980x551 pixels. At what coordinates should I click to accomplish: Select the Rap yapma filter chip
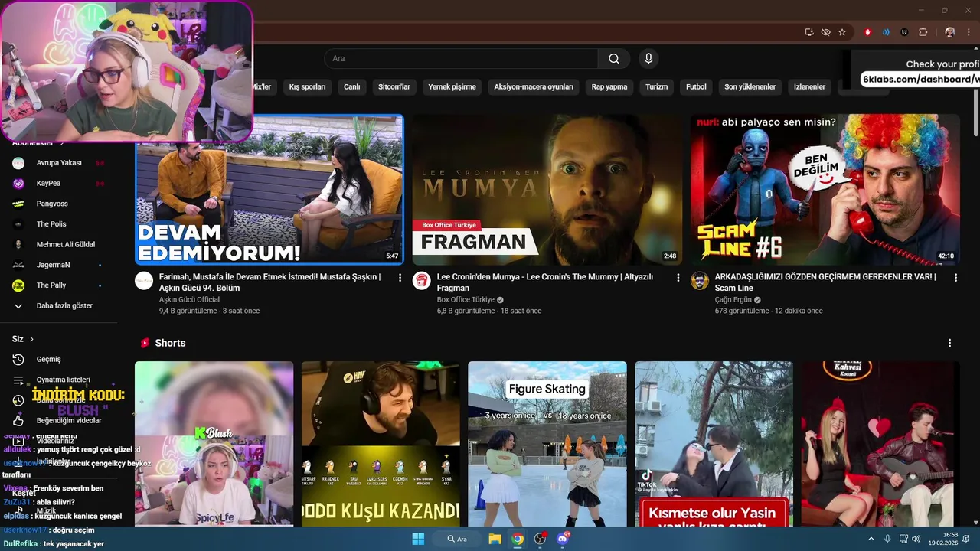coord(609,87)
